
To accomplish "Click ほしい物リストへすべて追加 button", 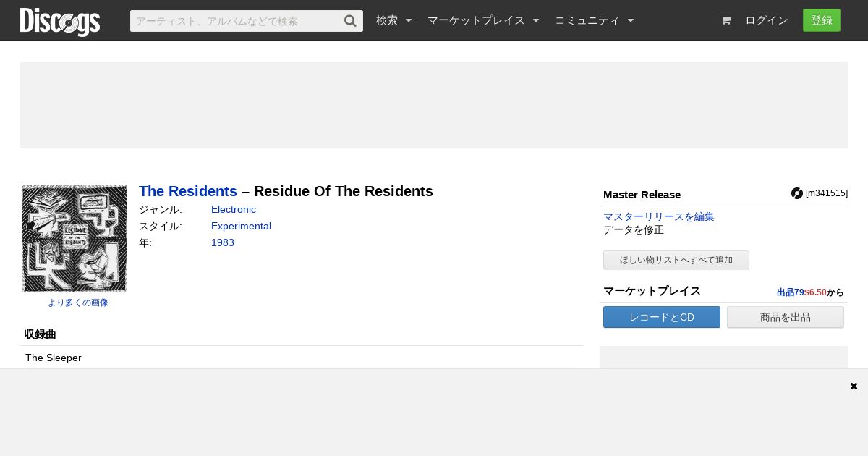I will (676, 260).
